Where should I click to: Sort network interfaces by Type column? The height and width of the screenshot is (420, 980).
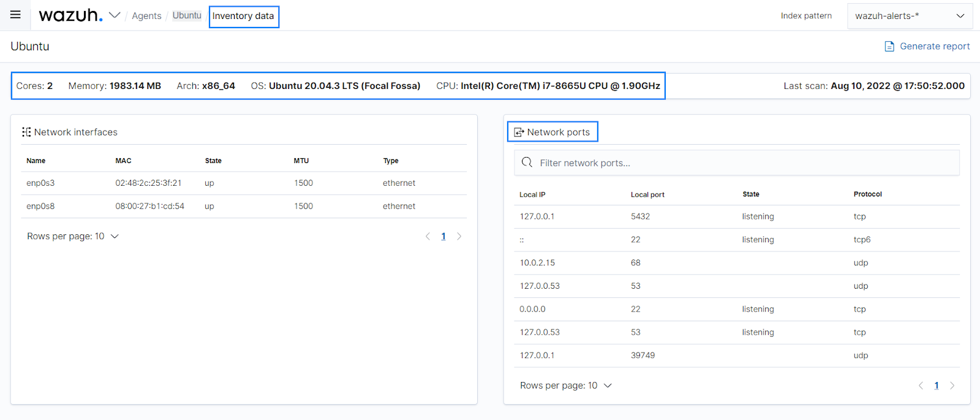click(391, 161)
